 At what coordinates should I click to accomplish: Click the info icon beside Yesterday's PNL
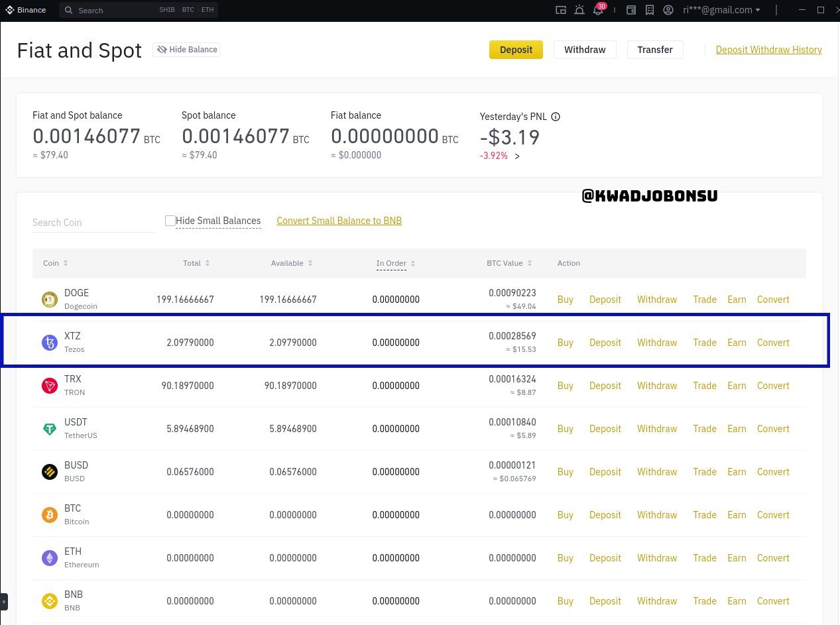(x=556, y=117)
